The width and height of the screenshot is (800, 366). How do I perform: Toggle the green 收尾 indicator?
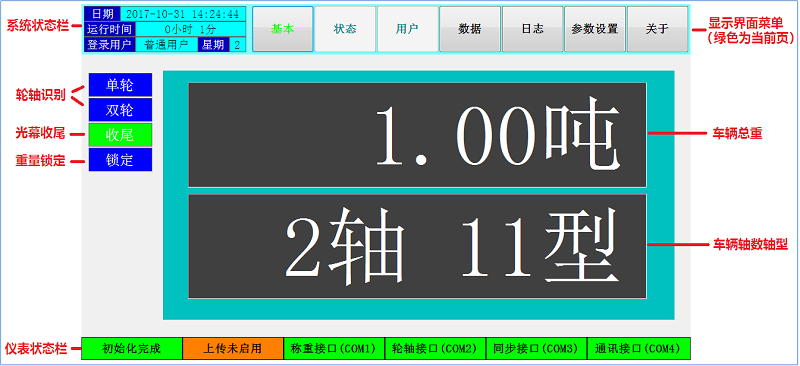(x=120, y=135)
